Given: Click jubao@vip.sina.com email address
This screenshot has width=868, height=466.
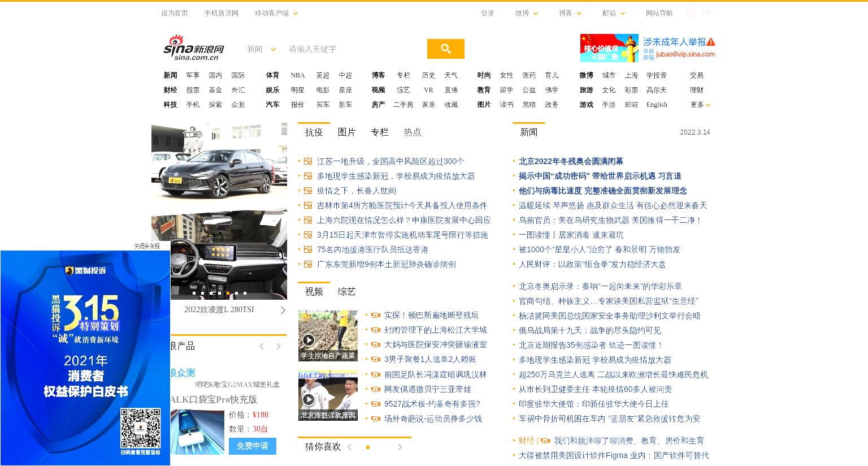Looking at the screenshot, I should [x=685, y=54].
